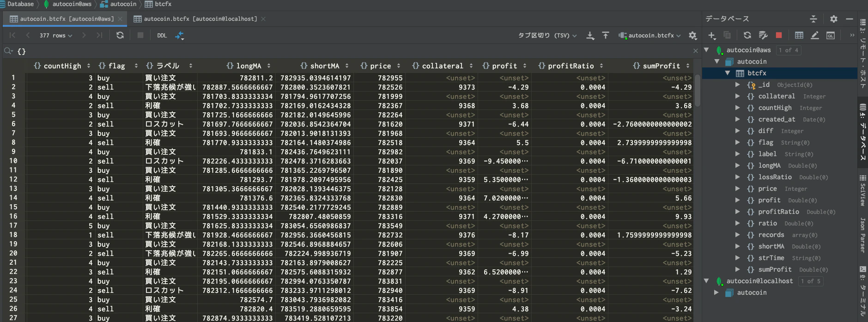Screen dimensions: 868x322
Task: Select the btcfx collection in the tree
Action: [757, 73]
